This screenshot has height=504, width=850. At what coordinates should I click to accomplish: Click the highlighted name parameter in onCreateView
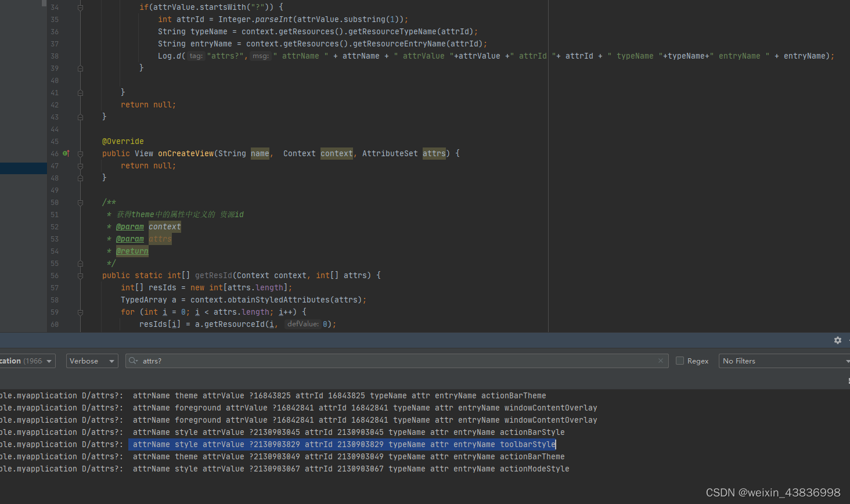pyautogui.click(x=260, y=153)
